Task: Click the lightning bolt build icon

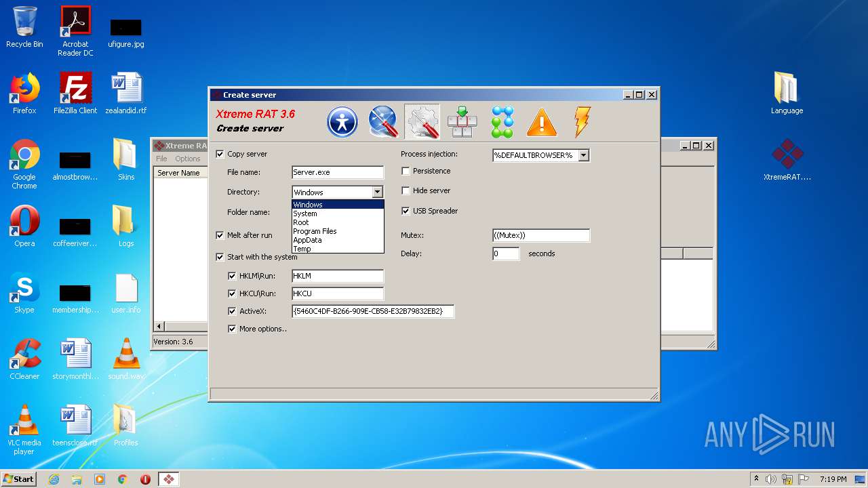Action: 582,122
